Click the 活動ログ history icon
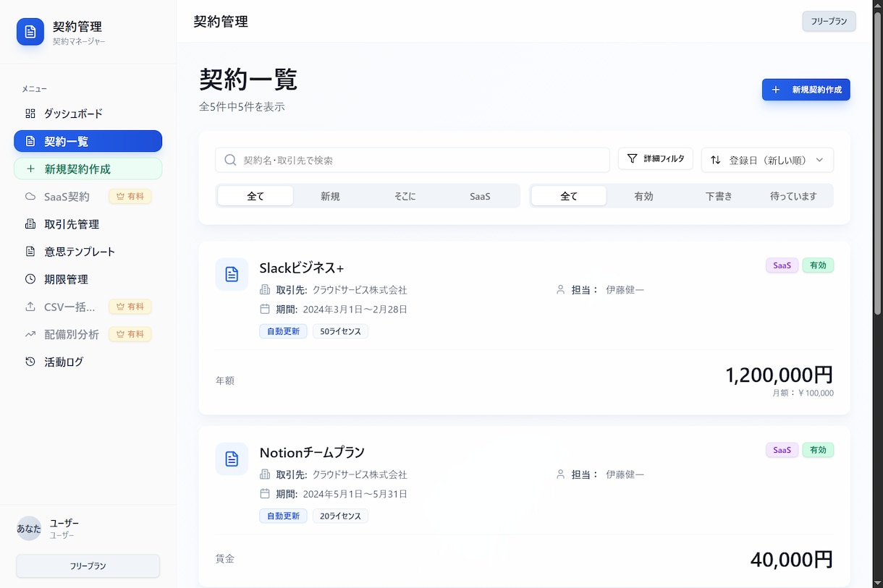Viewport: 883px width, 588px height. [30, 362]
